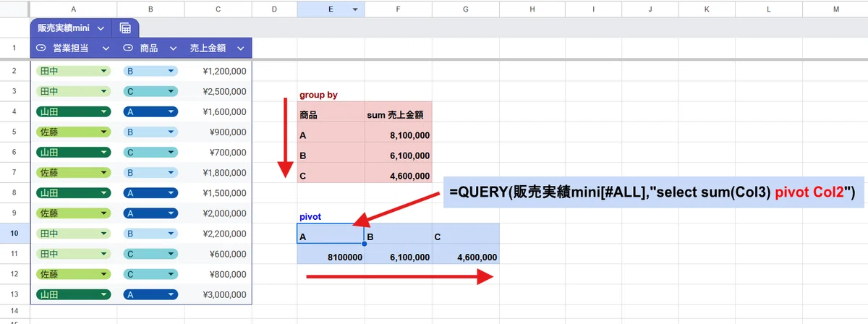
Task: Click the dropdown-type icon before 商品 header
Action: (x=129, y=48)
